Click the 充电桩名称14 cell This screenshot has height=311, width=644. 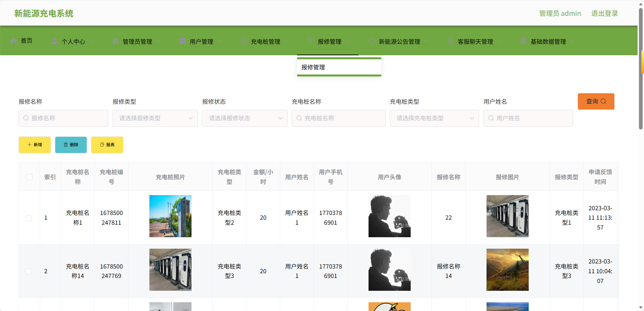pyautogui.click(x=78, y=271)
